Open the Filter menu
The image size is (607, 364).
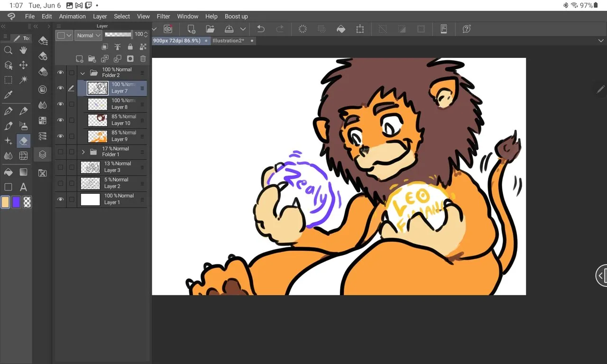click(x=163, y=16)
